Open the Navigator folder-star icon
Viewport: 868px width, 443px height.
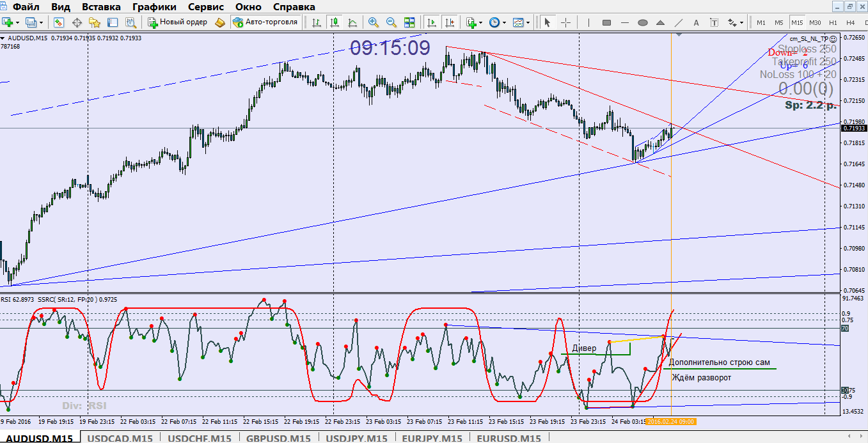coord(95,22)
